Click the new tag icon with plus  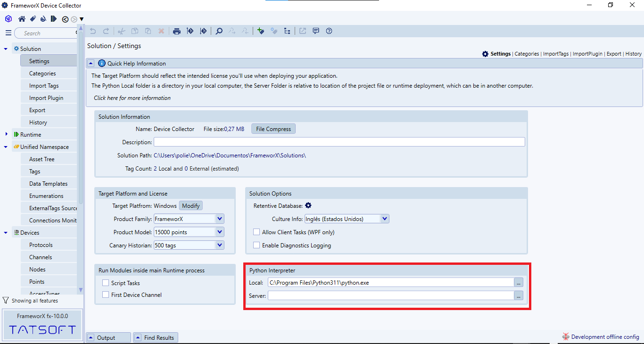pos(261,31)
